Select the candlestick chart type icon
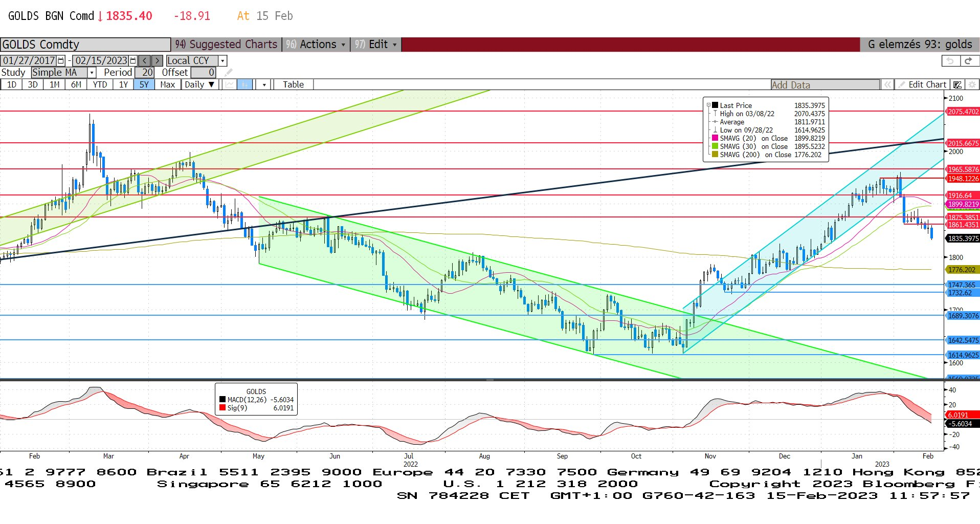 [246, 84]
